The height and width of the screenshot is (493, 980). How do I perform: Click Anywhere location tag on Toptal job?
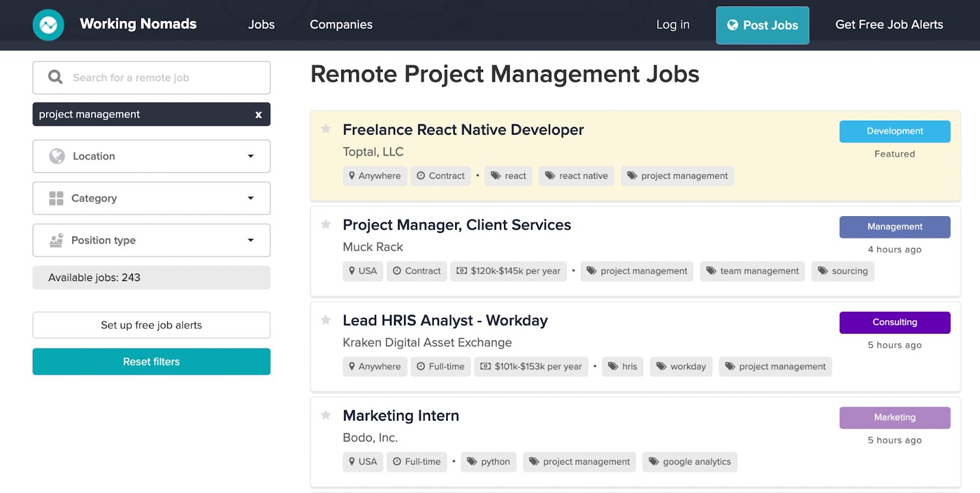tap(375, 176)
